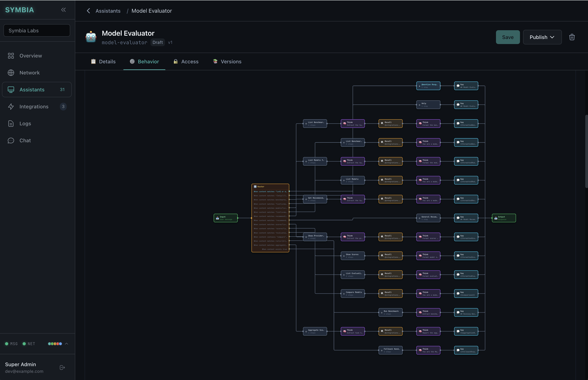Click the logout icon next to Super Admin
Screen dimensions: 588x380
[62, 367]
